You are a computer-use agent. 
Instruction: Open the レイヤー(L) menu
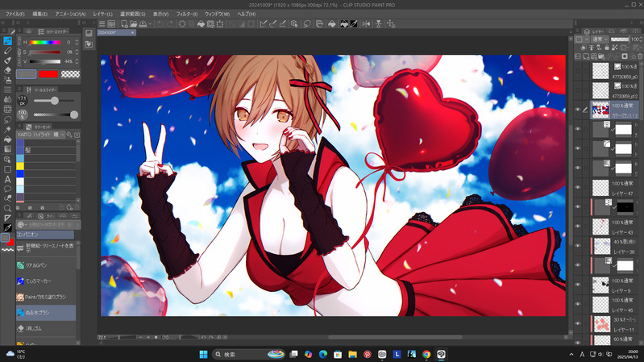(102, 14)
